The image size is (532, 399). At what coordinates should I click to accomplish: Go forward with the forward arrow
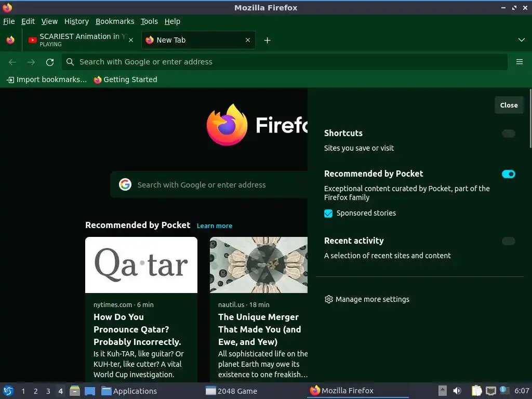pos(31,62)
